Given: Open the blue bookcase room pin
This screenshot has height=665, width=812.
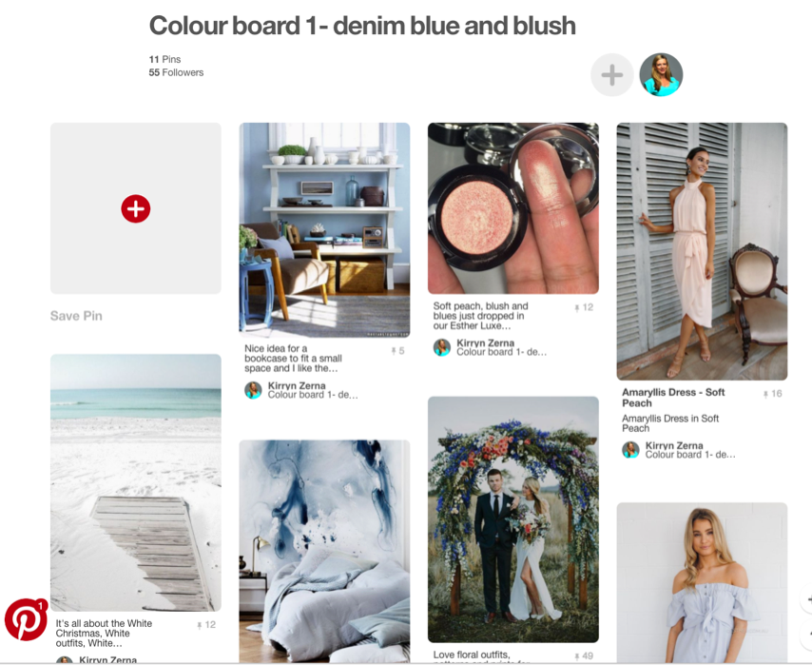Looking at the screenshot, I should click(324, 230).
